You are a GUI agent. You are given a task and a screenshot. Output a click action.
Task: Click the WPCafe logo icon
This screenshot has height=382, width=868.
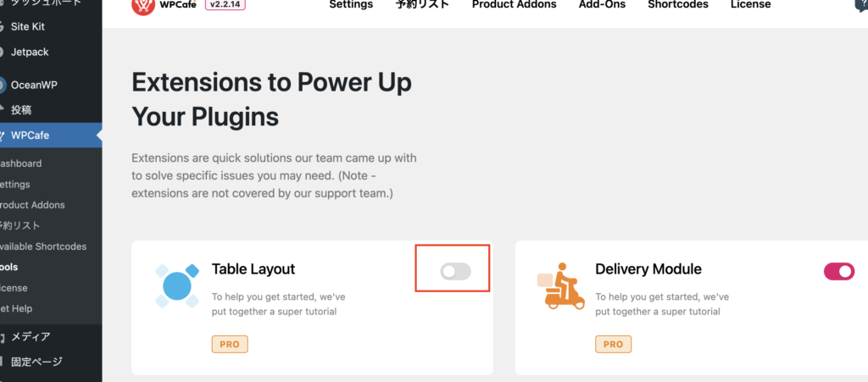click(x=142, y=6)
